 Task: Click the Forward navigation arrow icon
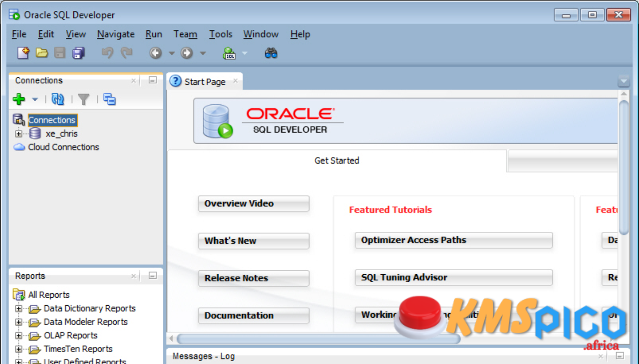(187, 53)
